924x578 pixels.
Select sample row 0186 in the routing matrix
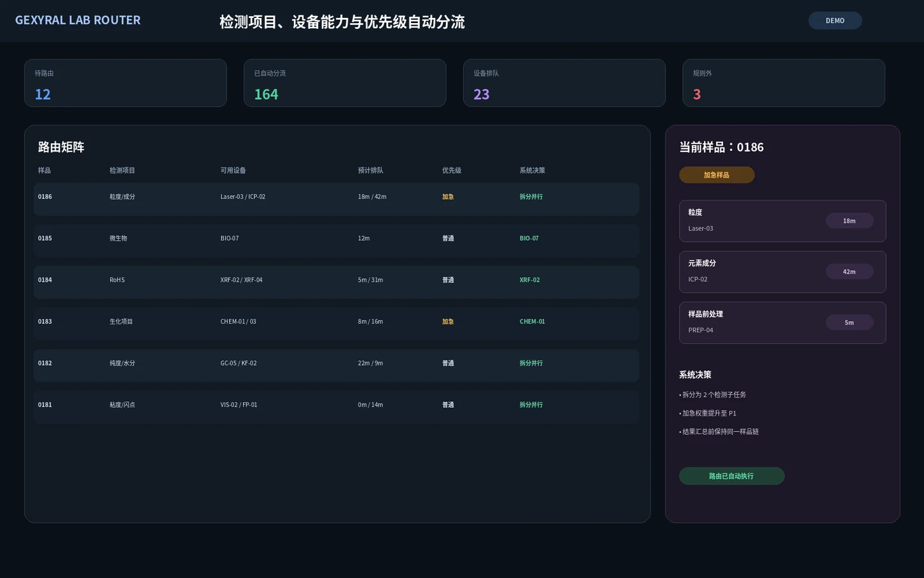[336, 198]
